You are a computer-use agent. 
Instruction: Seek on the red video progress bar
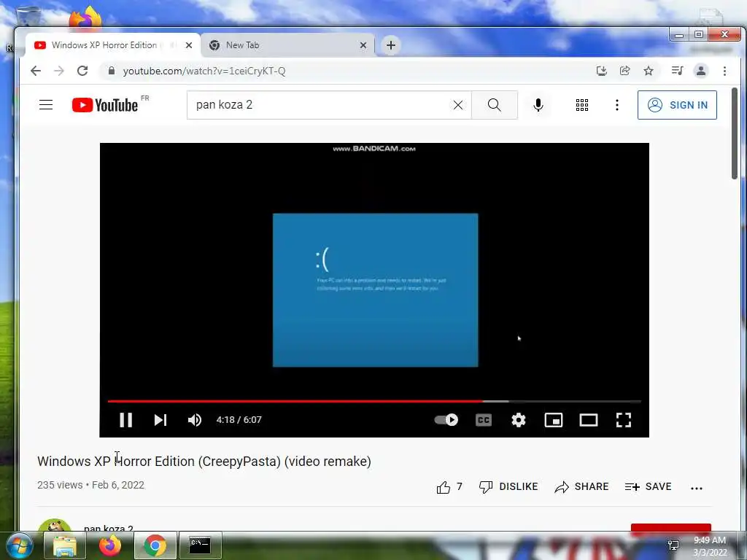click(374, 402)
